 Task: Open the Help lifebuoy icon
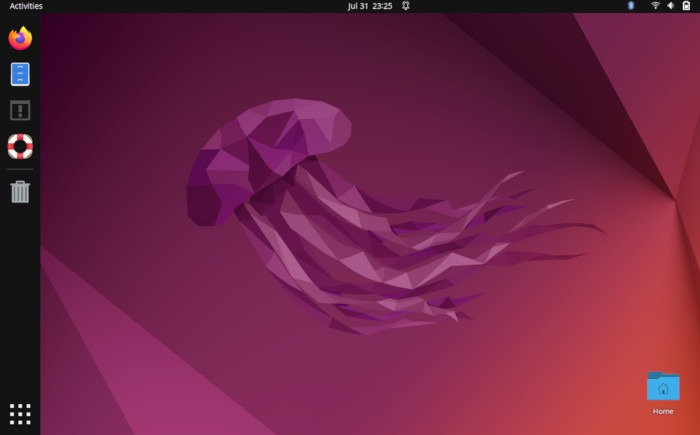click(20, 146)
